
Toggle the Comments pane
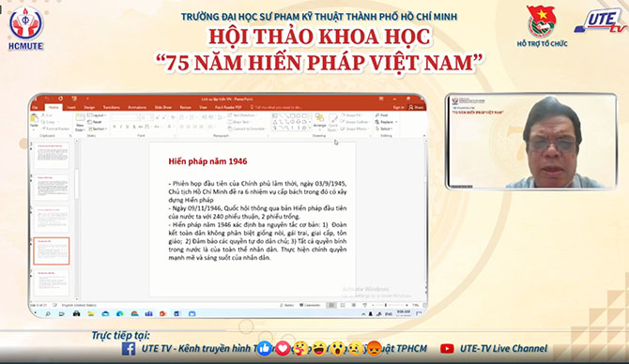click(310, 305)
